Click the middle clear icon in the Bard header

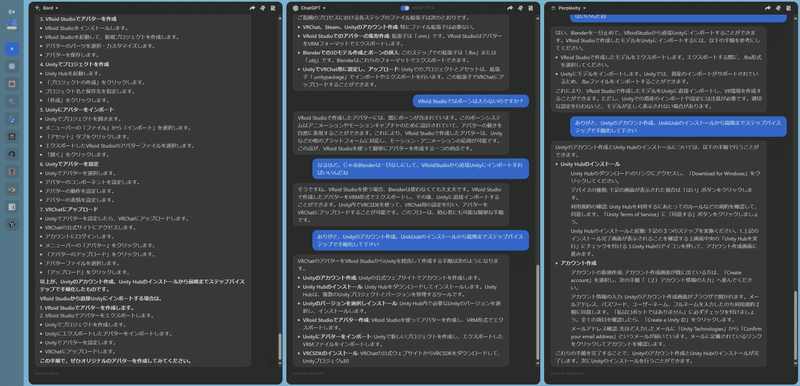coord(263,8)
